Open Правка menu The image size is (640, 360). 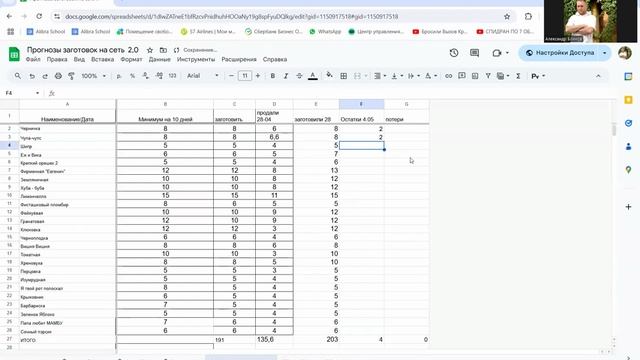[57, 60]
